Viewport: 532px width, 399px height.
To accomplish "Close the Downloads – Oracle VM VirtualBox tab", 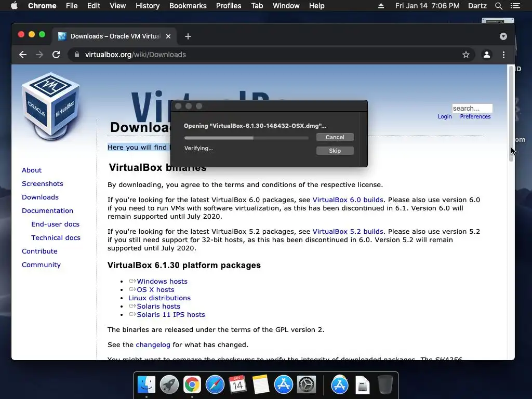I will [168, 36].
